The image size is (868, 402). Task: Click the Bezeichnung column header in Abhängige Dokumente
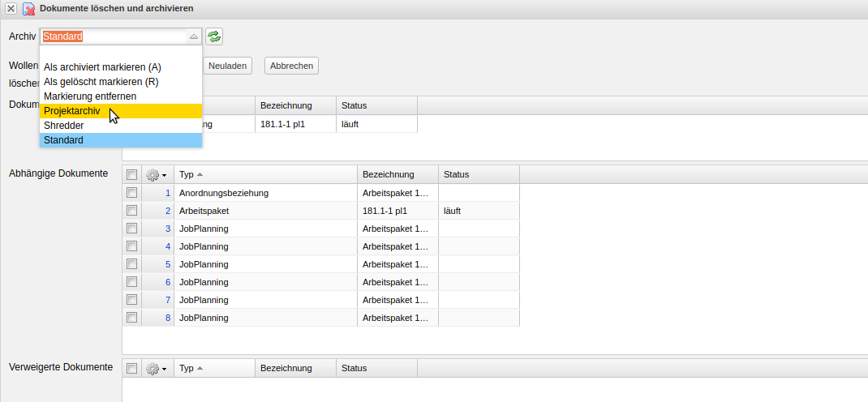tap(389, 174)
